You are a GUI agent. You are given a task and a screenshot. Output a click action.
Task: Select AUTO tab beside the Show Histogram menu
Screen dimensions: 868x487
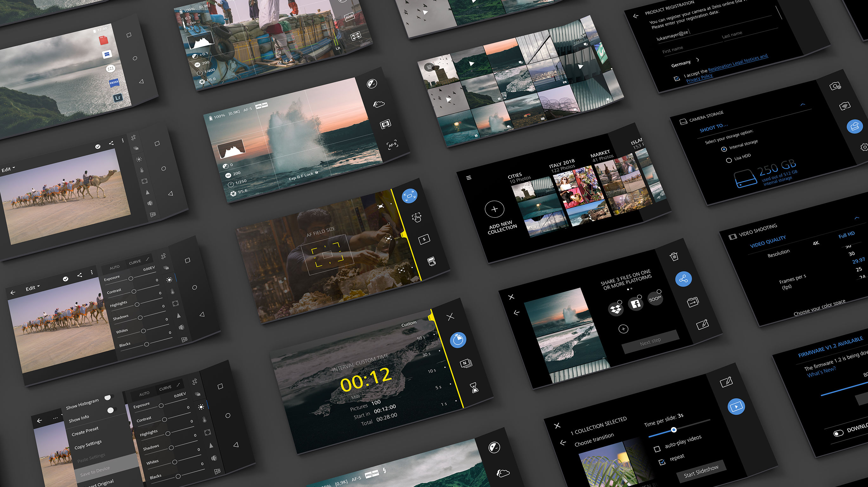tap(144, 394)
